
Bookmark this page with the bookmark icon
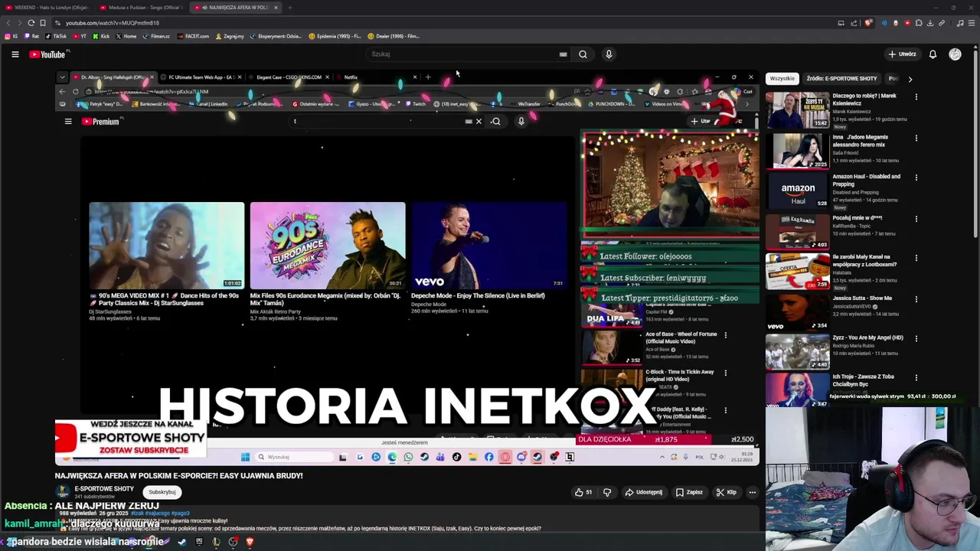tap(42, 23)
